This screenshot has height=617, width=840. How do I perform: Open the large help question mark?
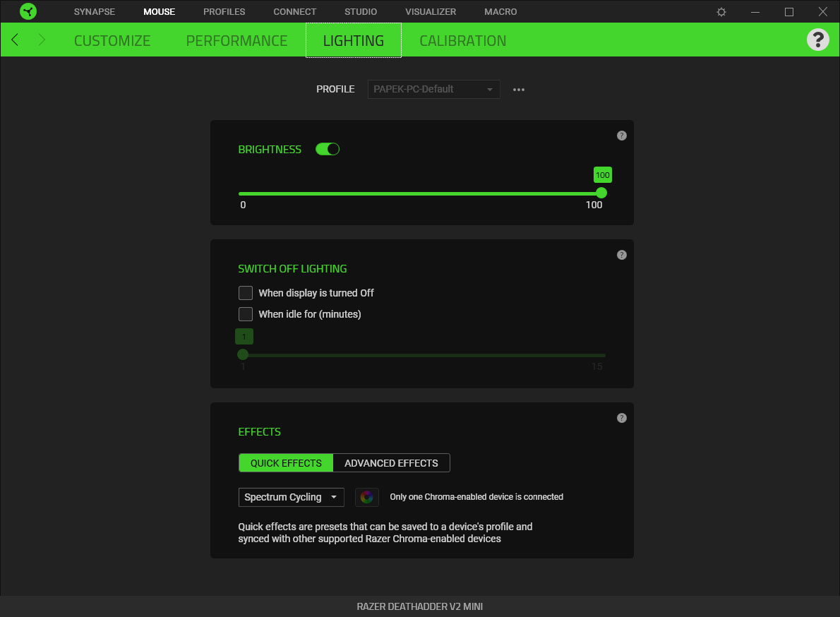(817, 40)
